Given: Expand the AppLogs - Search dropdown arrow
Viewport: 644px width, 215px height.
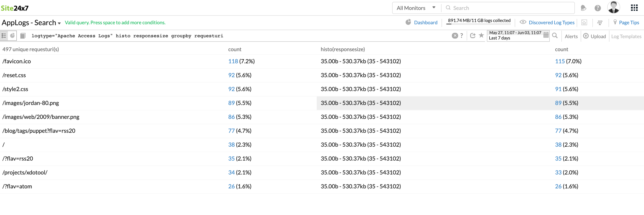Looking at the screenshot, I should pos(59,23).
